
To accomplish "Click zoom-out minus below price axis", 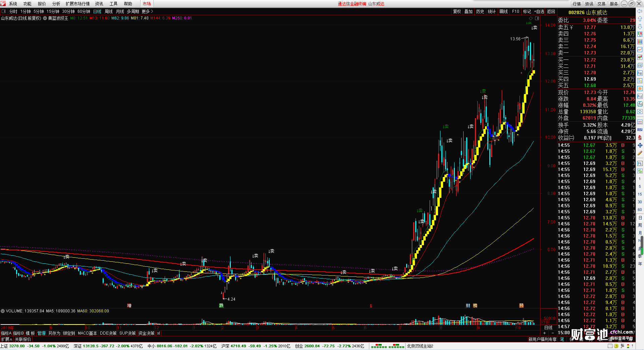I will click(553, 333).
